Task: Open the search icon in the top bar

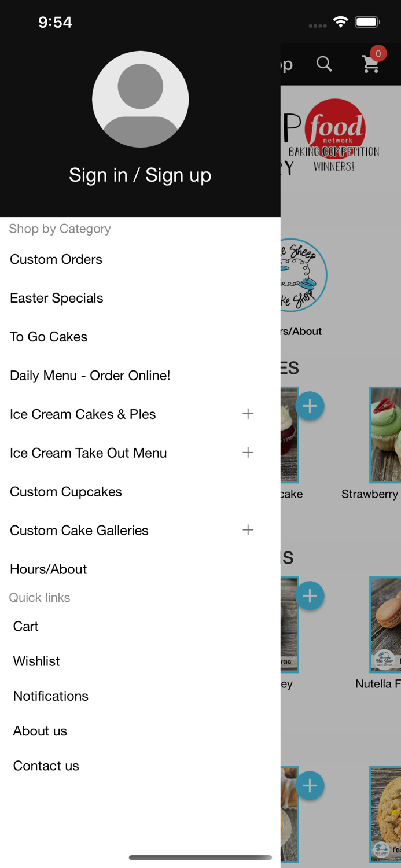Action: coord(325,64)
